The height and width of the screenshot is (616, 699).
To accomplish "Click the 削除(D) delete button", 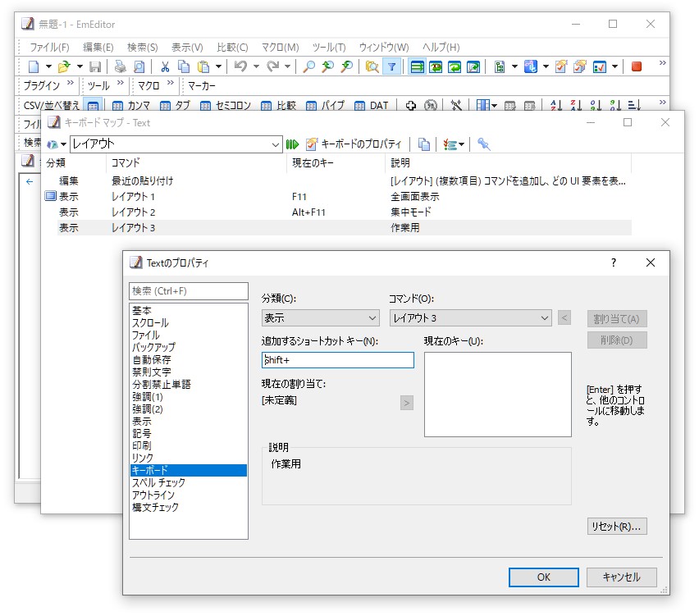I will click(x=617, y=340).
